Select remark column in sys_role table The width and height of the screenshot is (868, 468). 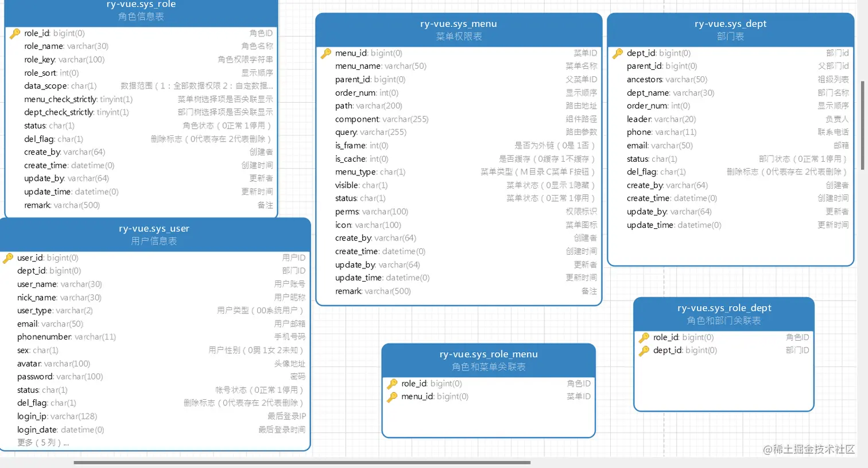[141, 205]
